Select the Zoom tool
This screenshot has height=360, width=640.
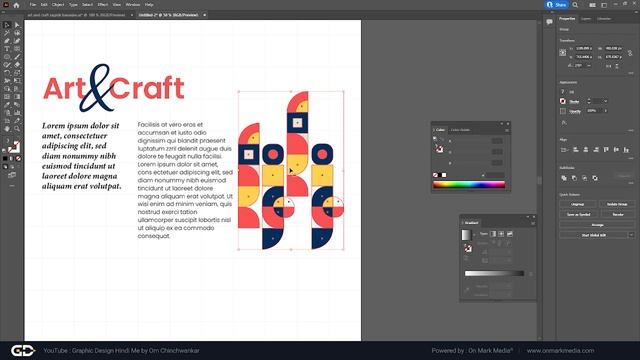pos(17,129)
